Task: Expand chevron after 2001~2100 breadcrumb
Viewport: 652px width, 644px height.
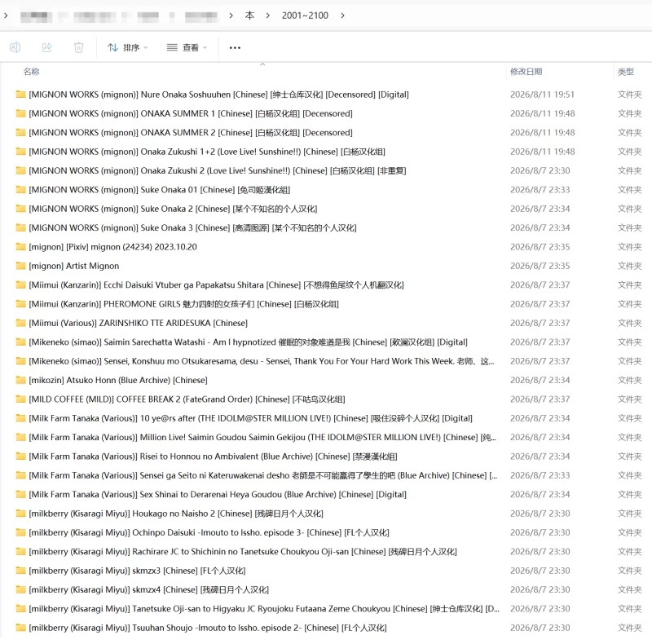Action: click(342, 15)
